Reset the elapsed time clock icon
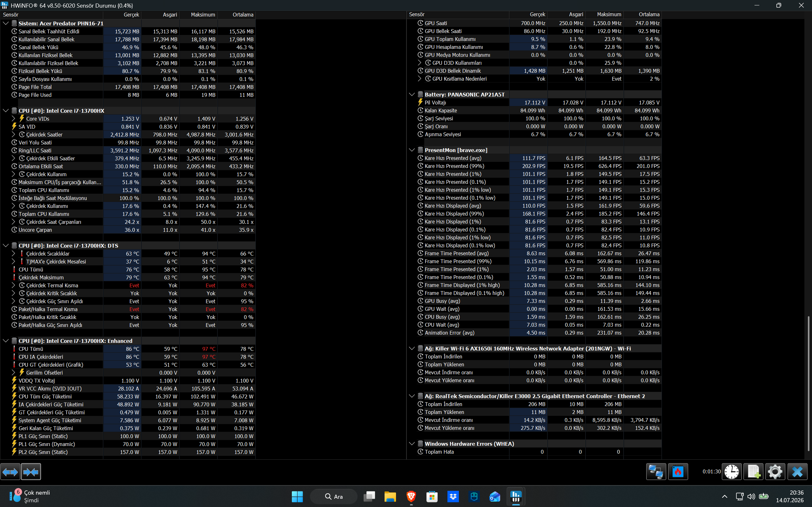This screenshot has width=812, height=507. [x=732, y=472]
